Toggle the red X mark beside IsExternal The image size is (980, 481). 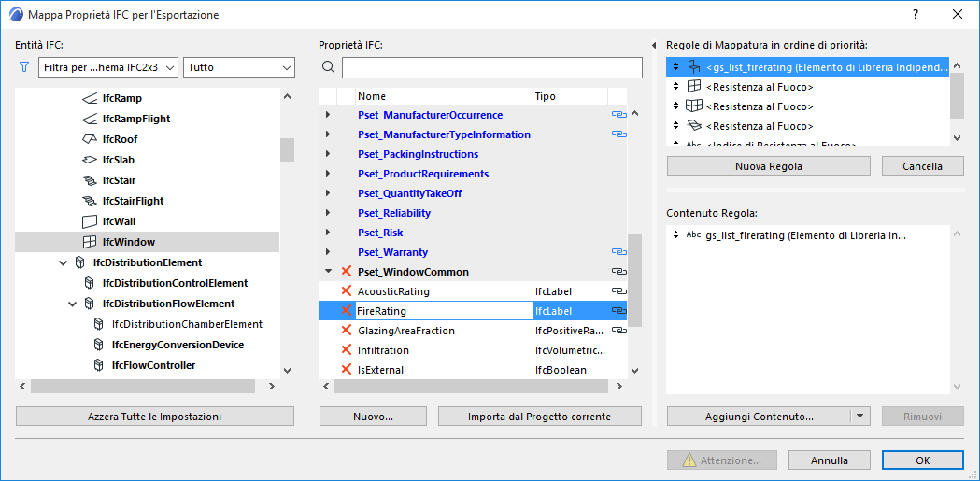click(347, 370)
